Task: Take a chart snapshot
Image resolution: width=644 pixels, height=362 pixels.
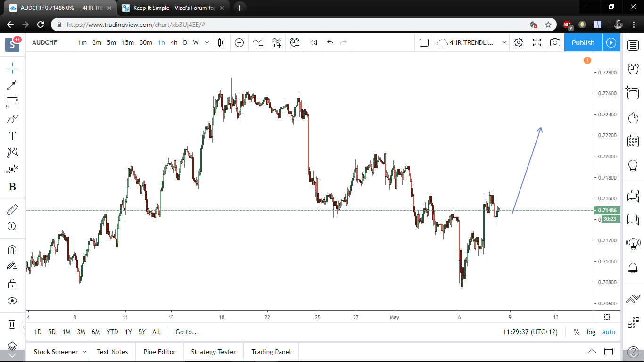Action: click(x=555, y=42)
